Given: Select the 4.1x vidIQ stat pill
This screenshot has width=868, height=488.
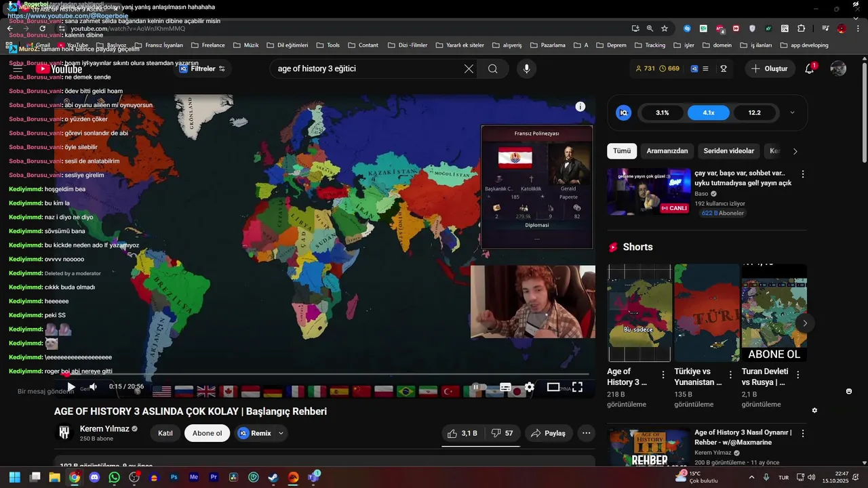Looking at the screenshot, I should tap(709, 113).
